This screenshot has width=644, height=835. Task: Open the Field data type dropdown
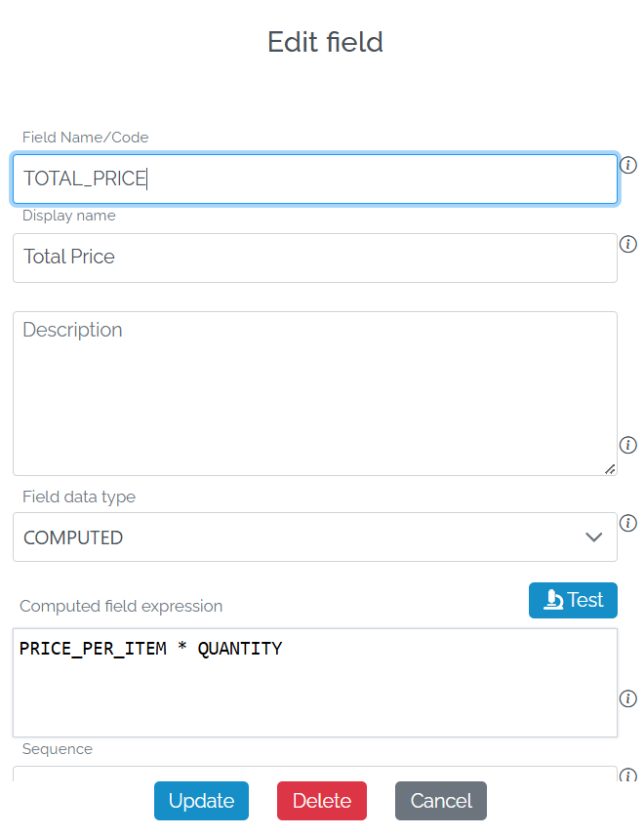tap(314, 537)
